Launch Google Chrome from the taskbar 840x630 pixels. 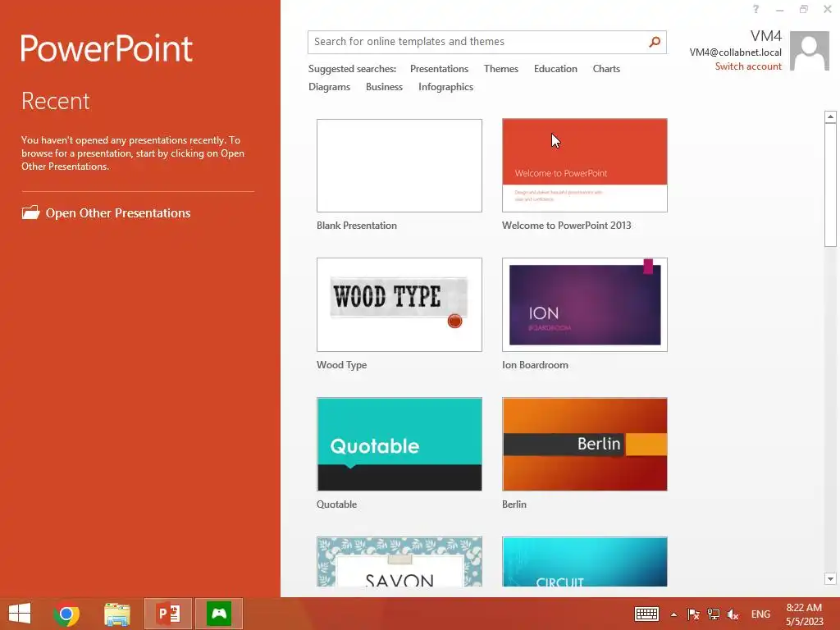[66, 614]
